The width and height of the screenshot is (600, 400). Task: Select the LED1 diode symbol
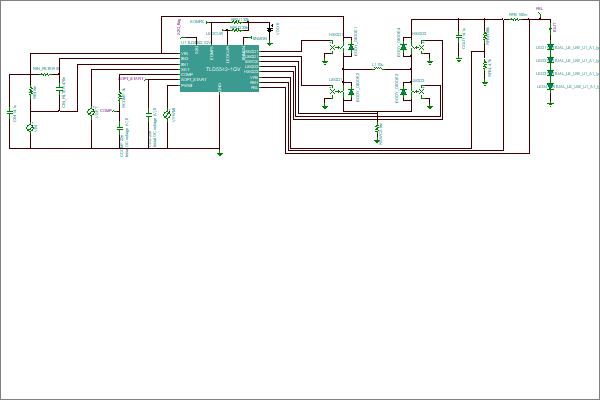pyautogui.click(x=550, y=47)
